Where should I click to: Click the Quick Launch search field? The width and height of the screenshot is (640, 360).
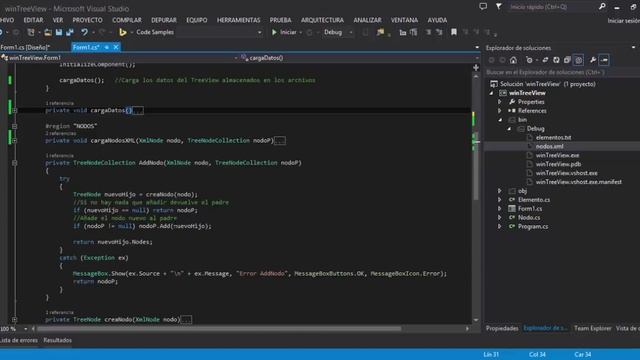pos(551,7)
